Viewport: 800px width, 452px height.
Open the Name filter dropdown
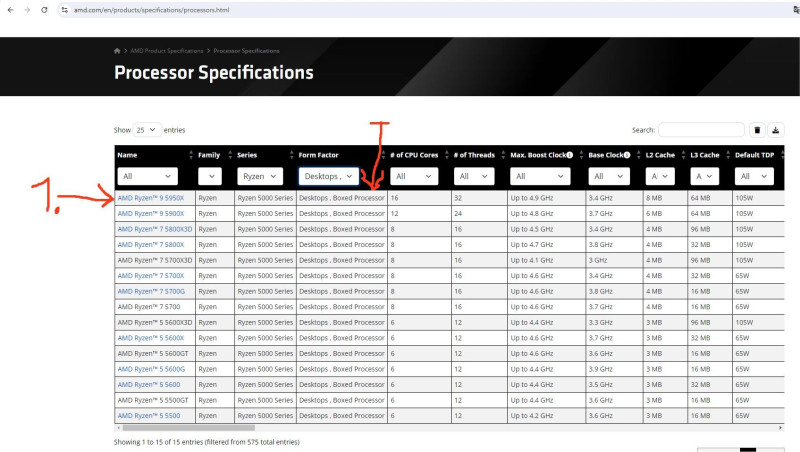147,176
